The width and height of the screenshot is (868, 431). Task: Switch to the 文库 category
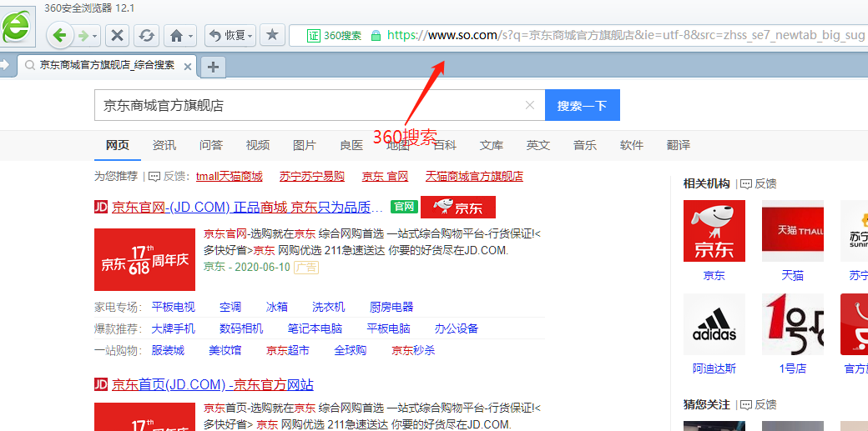coord(492,146)
